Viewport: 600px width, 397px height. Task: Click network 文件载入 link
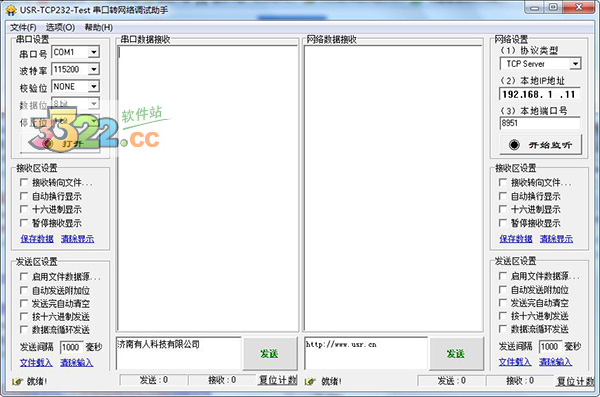515,362
